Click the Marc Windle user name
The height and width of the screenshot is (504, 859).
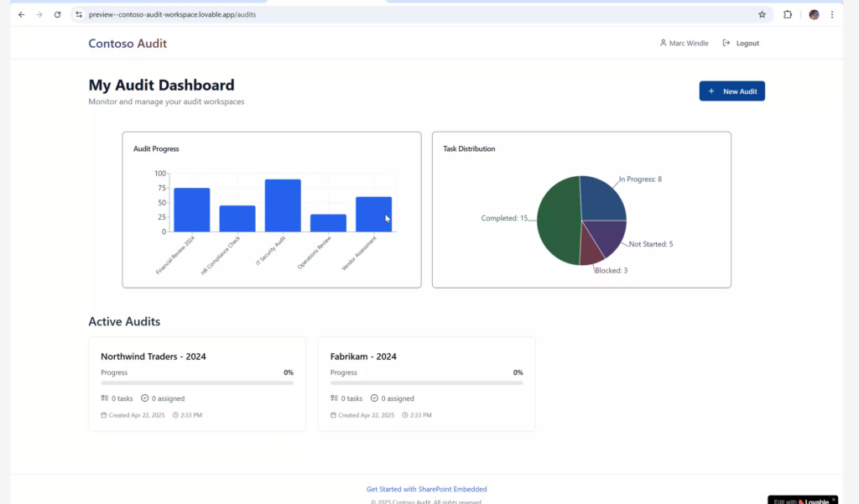[x=689, y=43]
